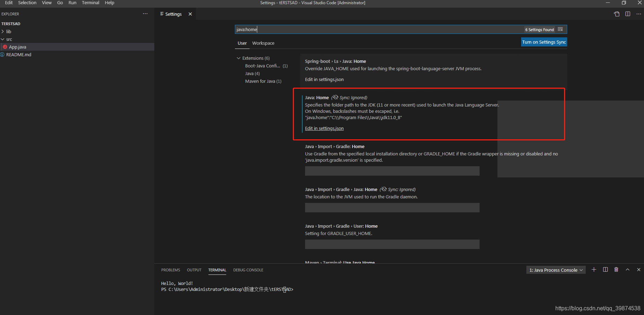Image resolution: width=644 pixels, height=315 pixels.
Task: Click the Java: Home setting title
Action: click(317, 98)
